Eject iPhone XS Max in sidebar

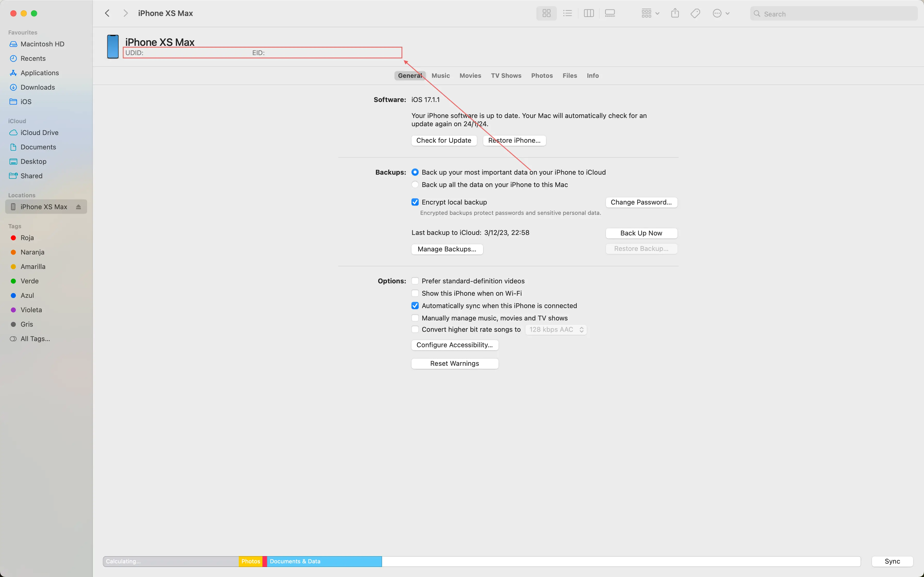pos(78,207)
